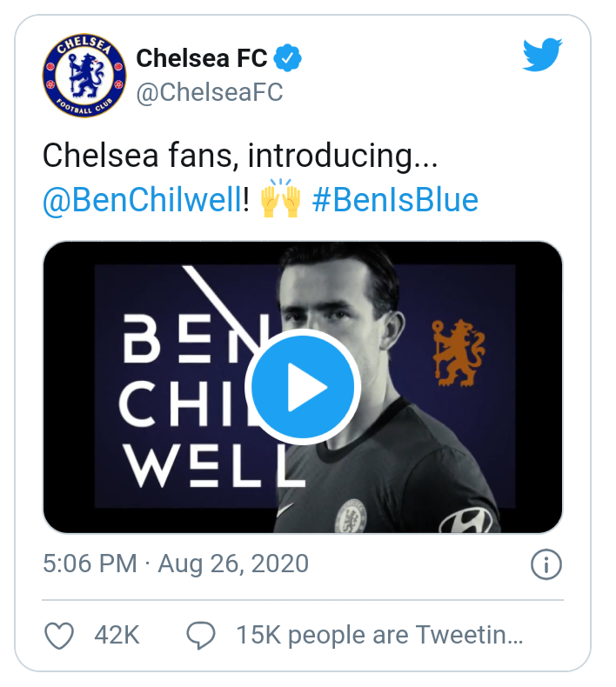Image resolution: width=616 pixels, height=687 pixels.
Task: Click the tweet text 'Chelsea fans, introducing...'
Action: pos(239,157)
